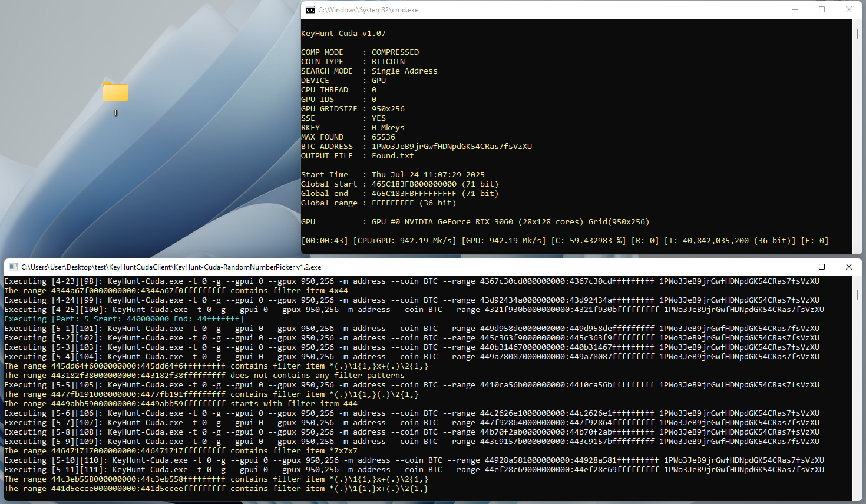The image size is (866, 504).
Task: Click the 'OUTPUT FILE : Found.txt' line
Action: (x=358, y=156)
